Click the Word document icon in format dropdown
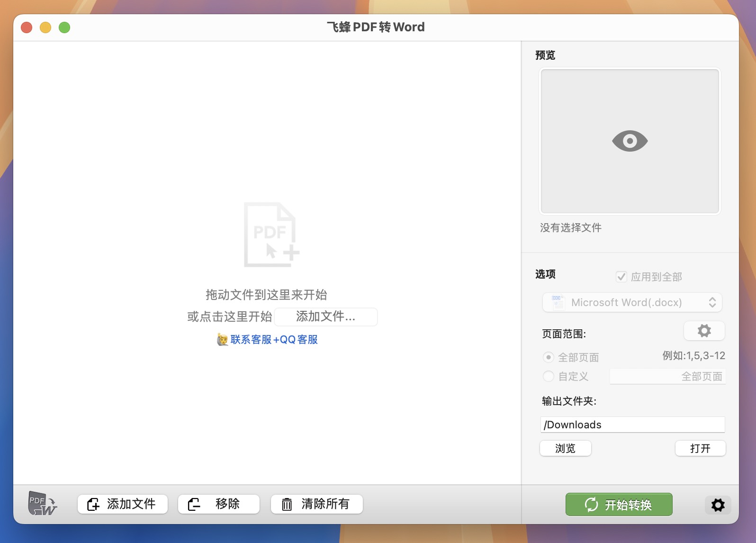The image size is (756, 543). 558,302
